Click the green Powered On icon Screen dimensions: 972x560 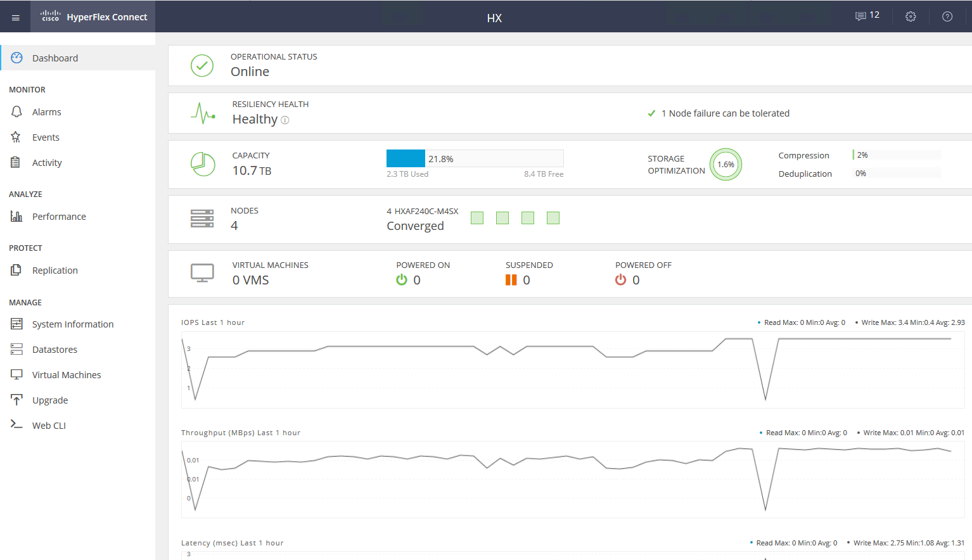coord(402,279)
